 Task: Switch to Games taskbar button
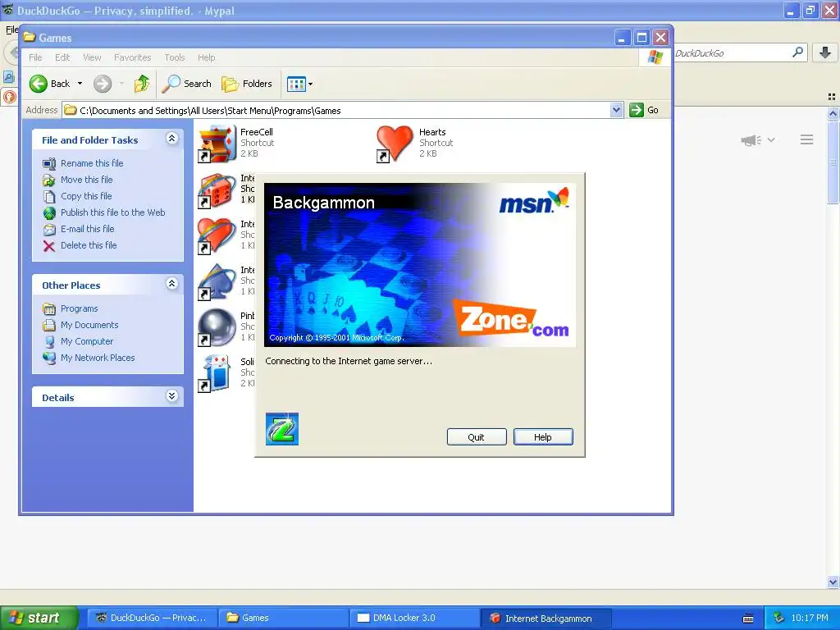tap(284, 618)
